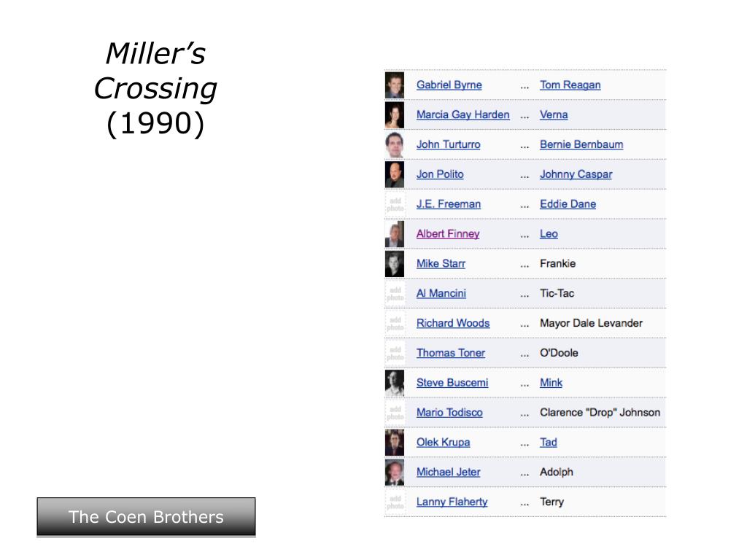This screenshot has height=560, width=747.
Task: Click add photo placeholder beside Al Mancini
Action: 395,294
